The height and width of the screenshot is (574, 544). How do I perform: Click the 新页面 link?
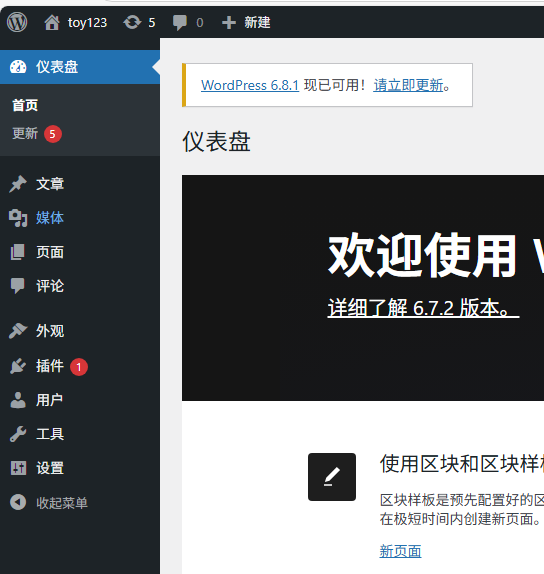[x=400, y=551]
